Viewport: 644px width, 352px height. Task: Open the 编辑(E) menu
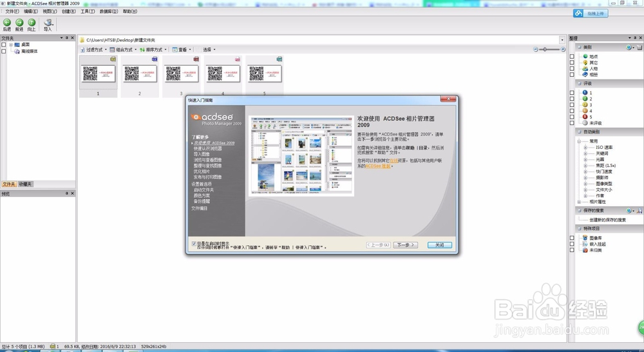[x=31, y=12]
